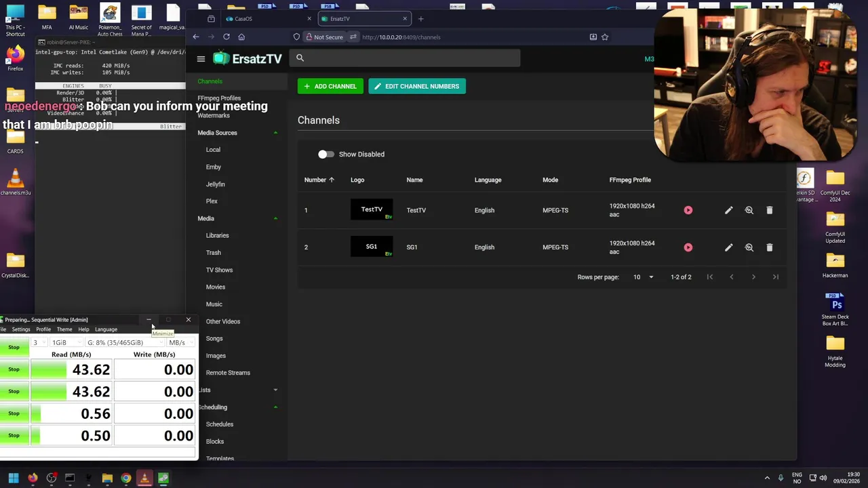Open Watermarks in sidebar

point(214,115)
